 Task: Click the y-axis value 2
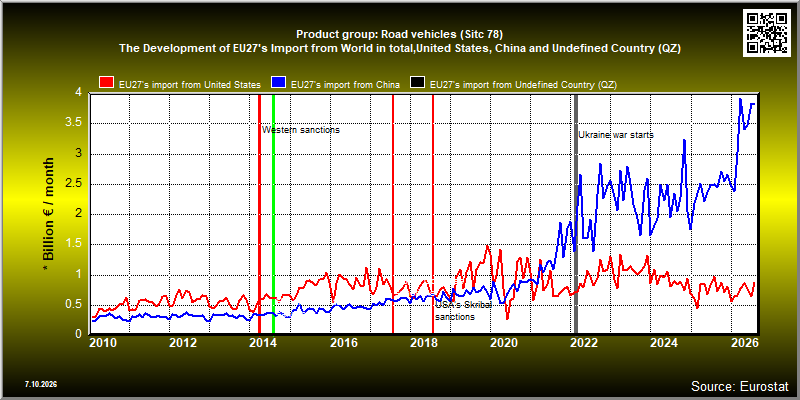pos(79,214)
